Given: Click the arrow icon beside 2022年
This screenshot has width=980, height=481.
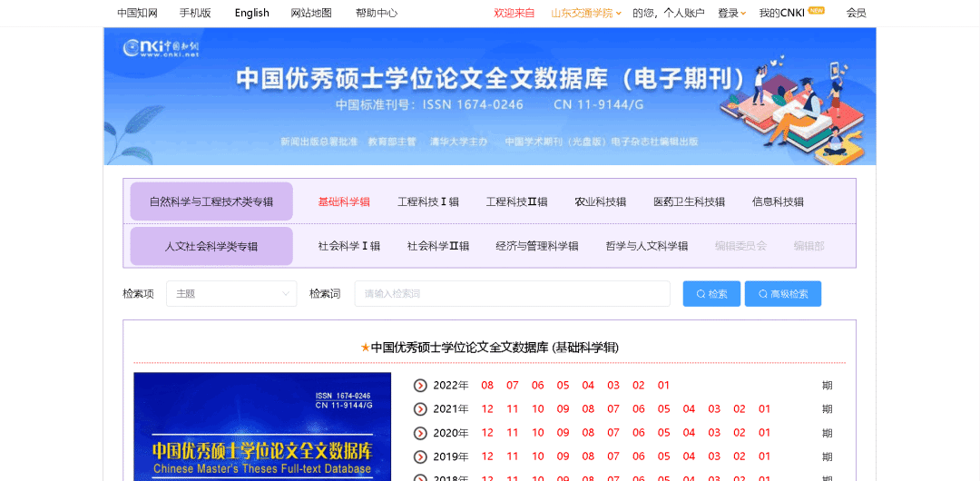Looking at the screenshot, I should click(x=420, y=386).
